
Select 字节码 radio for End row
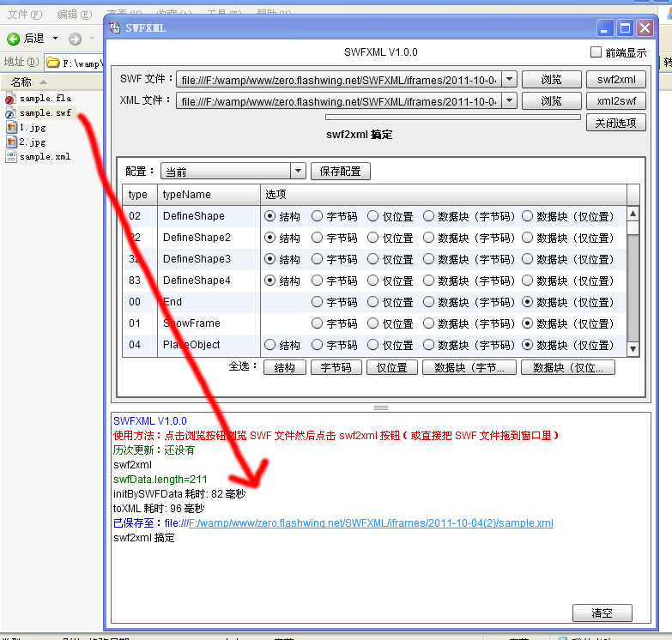pyautogui.click(x=318, y=302)
